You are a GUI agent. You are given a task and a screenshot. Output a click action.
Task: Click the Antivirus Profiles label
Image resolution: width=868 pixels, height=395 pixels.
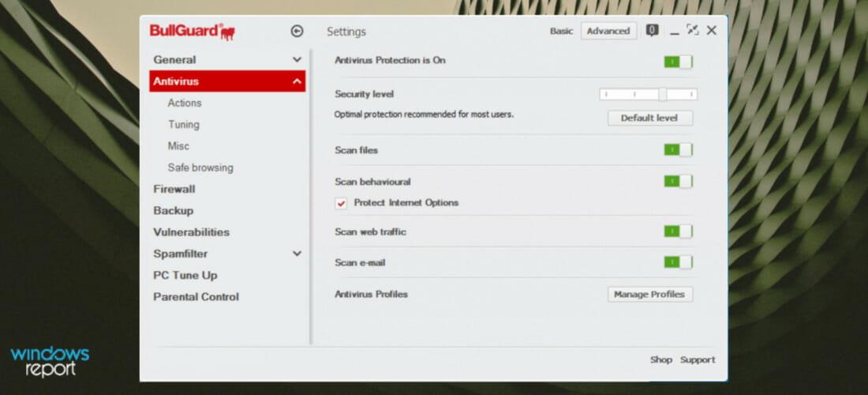click(371, 294)
